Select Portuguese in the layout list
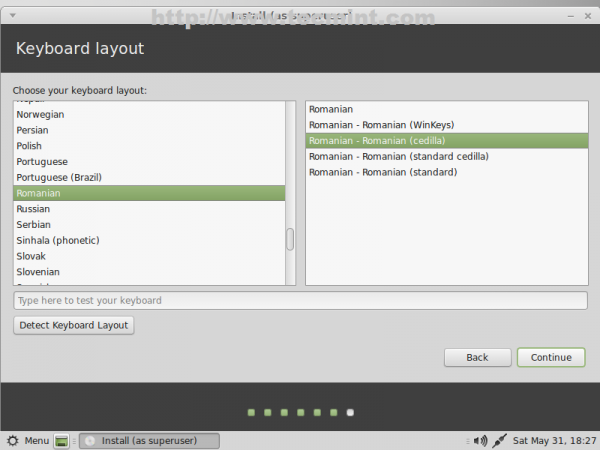 [x=149, y=161]
